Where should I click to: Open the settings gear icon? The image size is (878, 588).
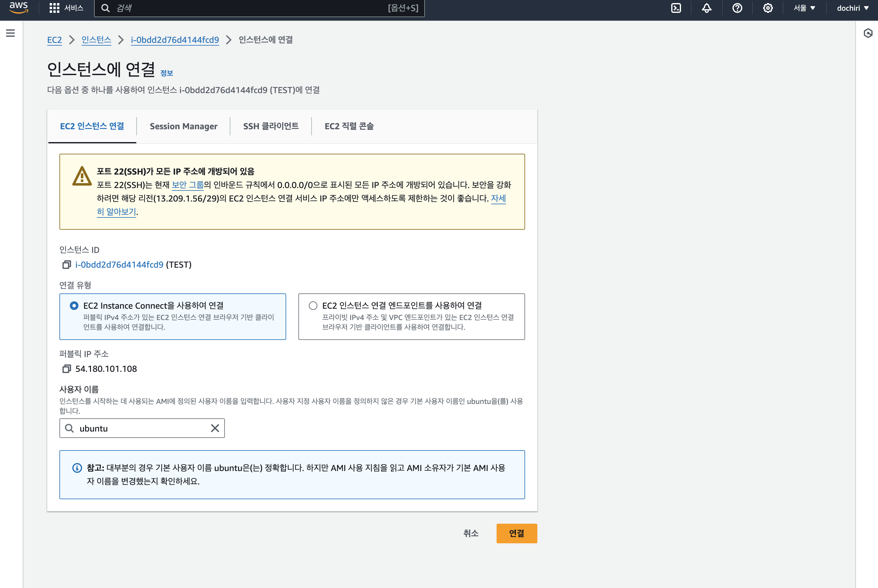[x=768, y=8]
